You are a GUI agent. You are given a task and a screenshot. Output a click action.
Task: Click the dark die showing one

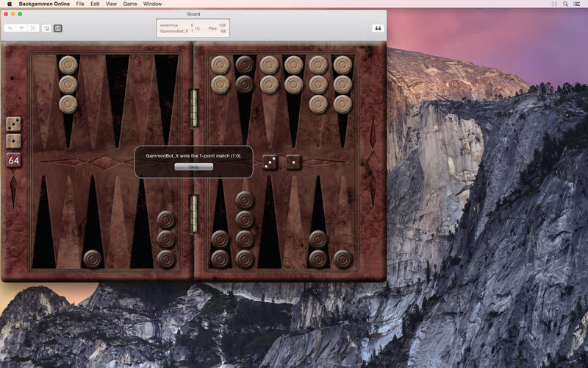point(293,161)
